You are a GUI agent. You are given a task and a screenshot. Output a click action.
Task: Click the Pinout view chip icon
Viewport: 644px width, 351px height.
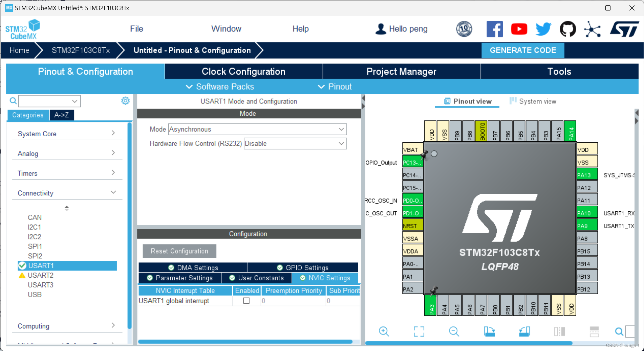447,101
